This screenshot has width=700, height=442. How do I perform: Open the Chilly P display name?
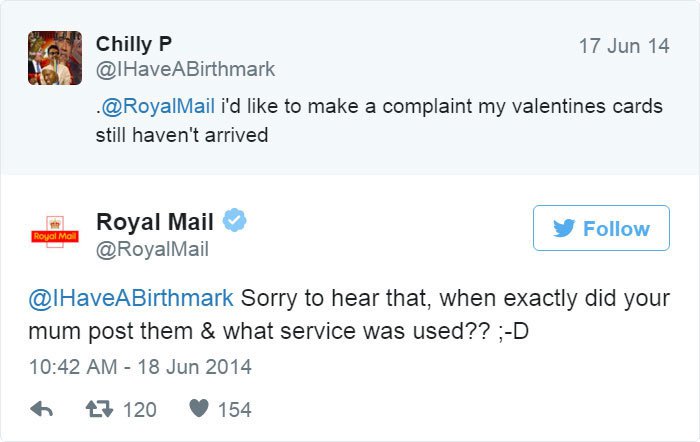click(x=134, y=44)
